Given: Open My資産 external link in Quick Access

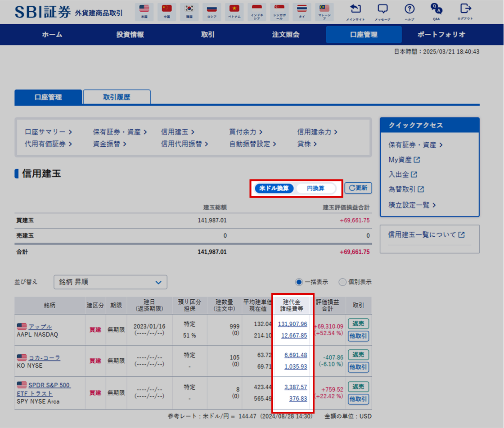Looking at the screenshot, I should (404, 159).
